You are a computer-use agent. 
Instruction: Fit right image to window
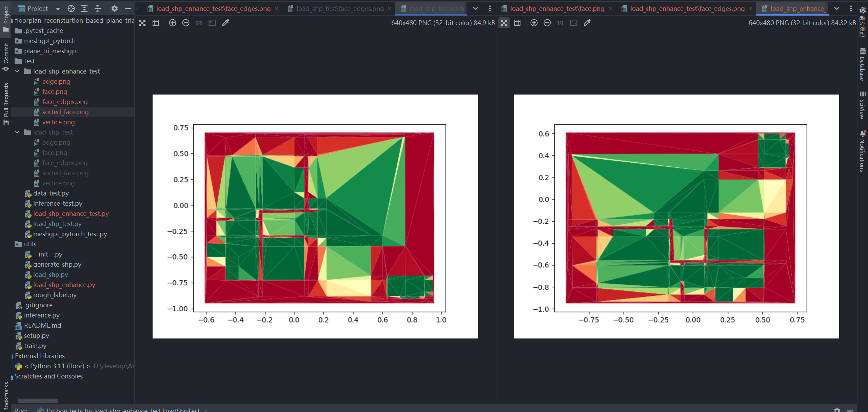coord(574,23)
